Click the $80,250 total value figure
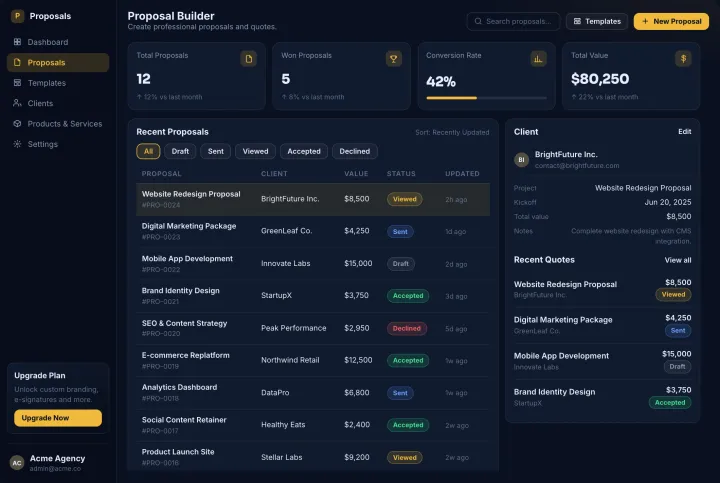This screenshot has width=720, height=483. [x=600, y=79]
